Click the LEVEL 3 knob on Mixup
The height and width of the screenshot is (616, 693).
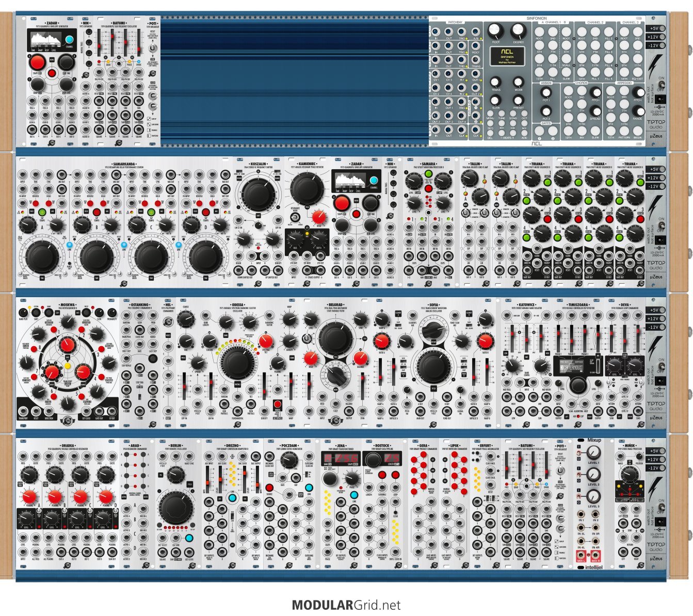click(594, 496)
